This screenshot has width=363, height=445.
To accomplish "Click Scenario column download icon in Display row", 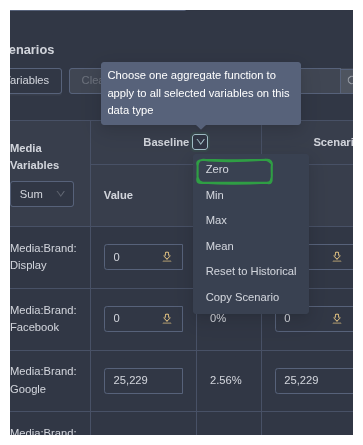I will pos(337,257).
